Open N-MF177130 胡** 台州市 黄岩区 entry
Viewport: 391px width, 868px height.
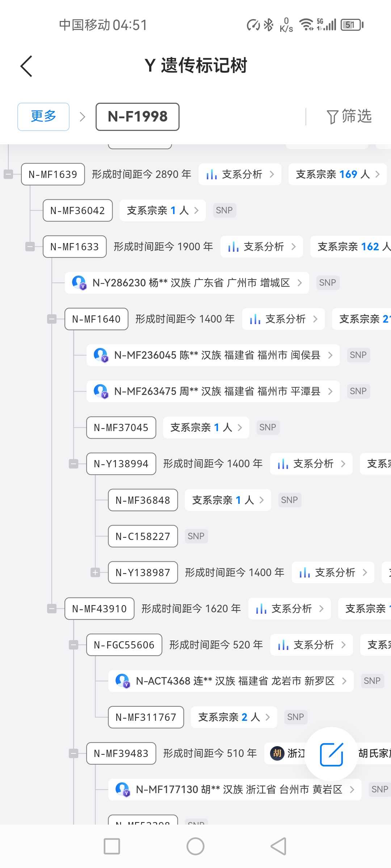(235, 789)
